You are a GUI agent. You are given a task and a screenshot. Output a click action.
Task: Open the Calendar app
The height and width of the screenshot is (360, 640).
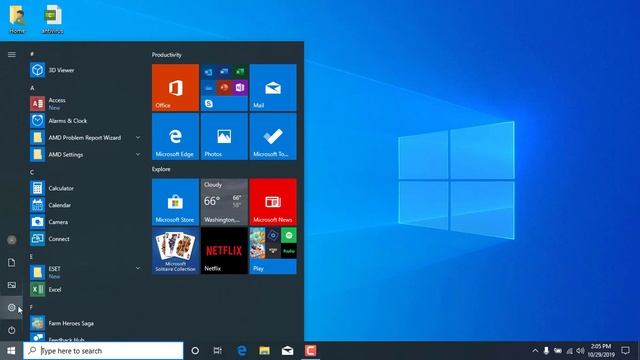point(86,205)
